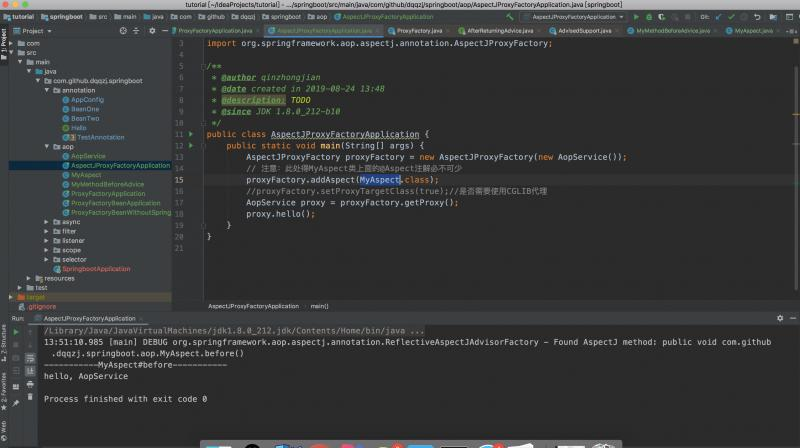Toggle soft-wrap in Run console

[30, 358]
